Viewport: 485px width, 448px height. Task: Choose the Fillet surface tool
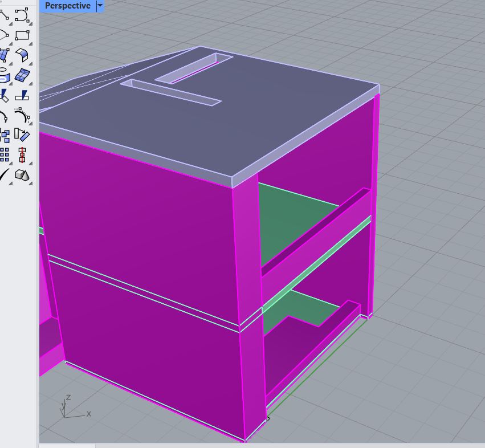pyautogui.click(x=22, y=55)
